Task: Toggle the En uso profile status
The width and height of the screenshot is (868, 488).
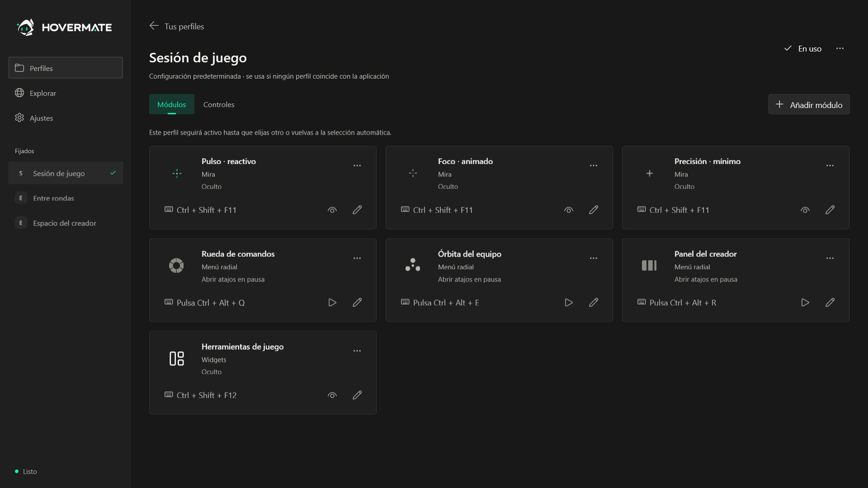Action: 803,49
